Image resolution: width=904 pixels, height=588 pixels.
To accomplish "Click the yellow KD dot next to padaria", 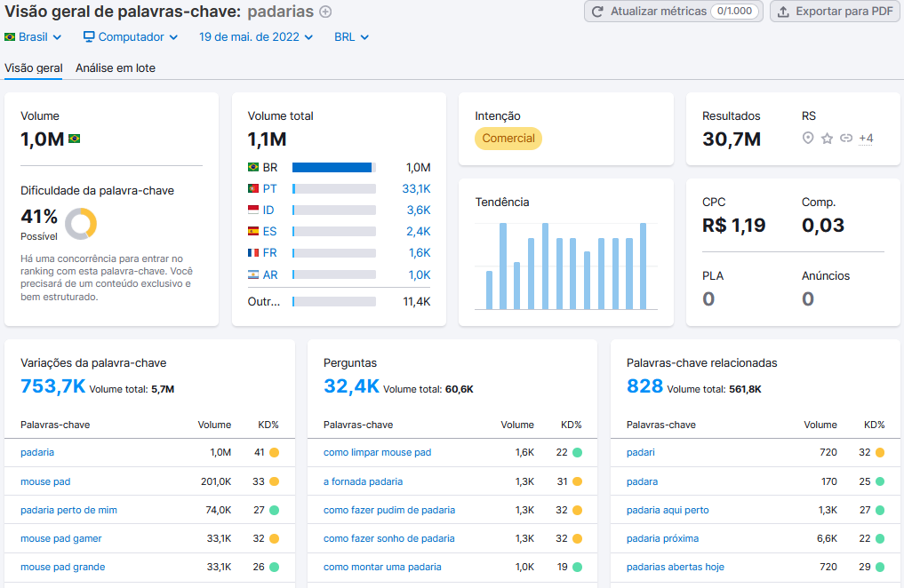I will 276,452.
